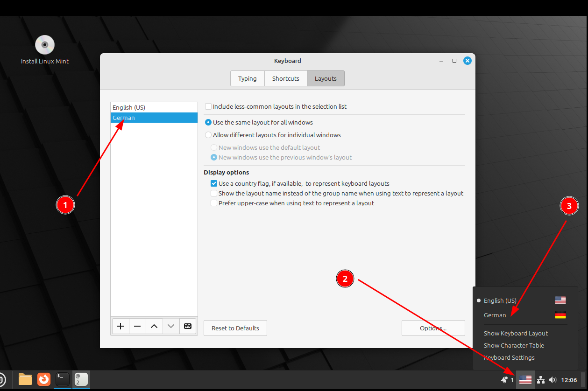Show keyboard layout preview icon button
The height and width of the screenshot is (391, 588).
coord(188,326)
